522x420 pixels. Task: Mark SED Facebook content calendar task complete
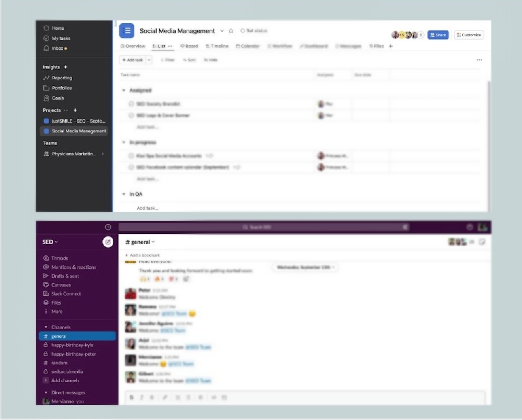tap(131, 167)
